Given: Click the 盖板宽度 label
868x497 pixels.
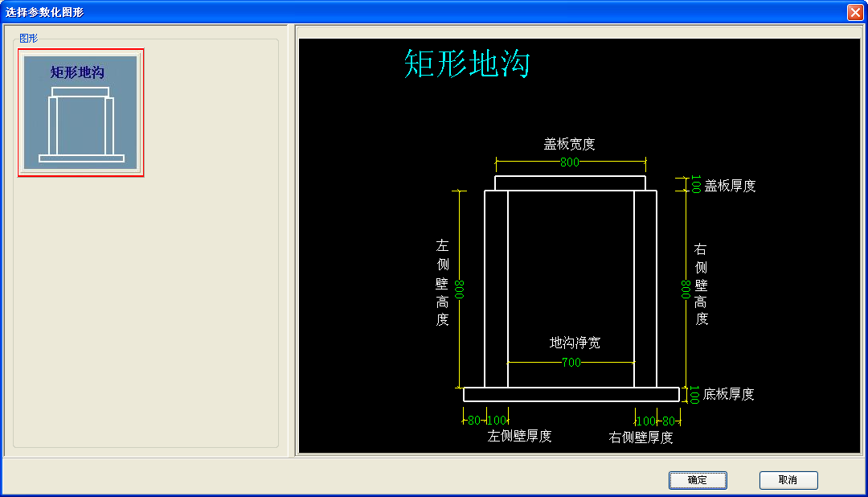Looking at the screenshot, I should [x=569, y=144].
